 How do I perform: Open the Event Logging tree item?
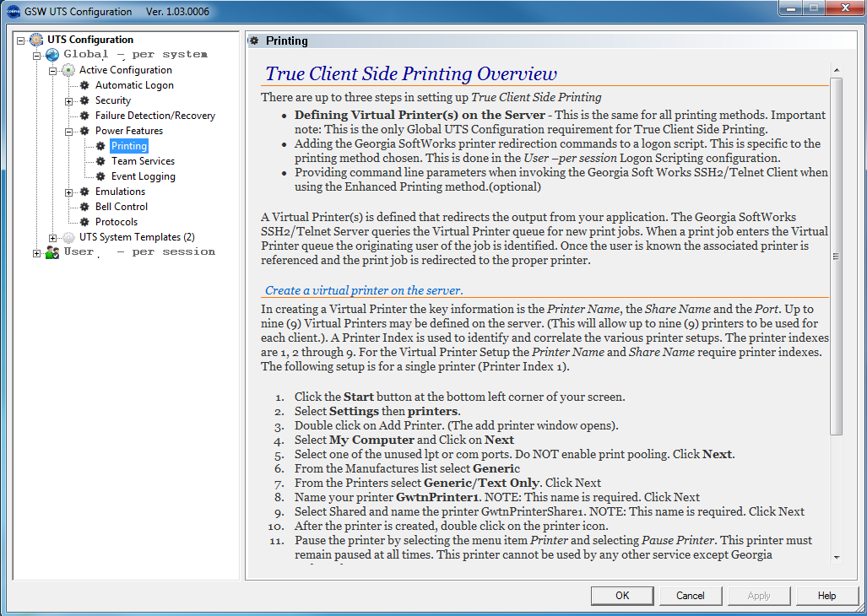143,176
